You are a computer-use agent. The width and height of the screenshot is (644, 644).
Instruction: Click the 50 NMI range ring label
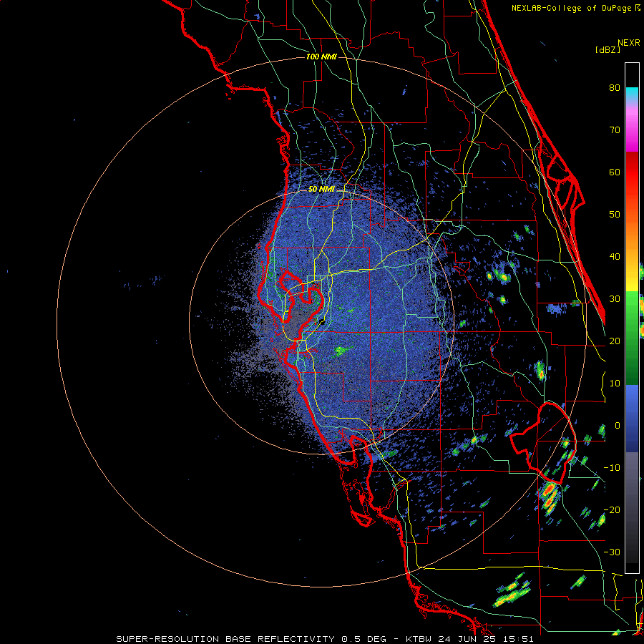click(321, 190)
